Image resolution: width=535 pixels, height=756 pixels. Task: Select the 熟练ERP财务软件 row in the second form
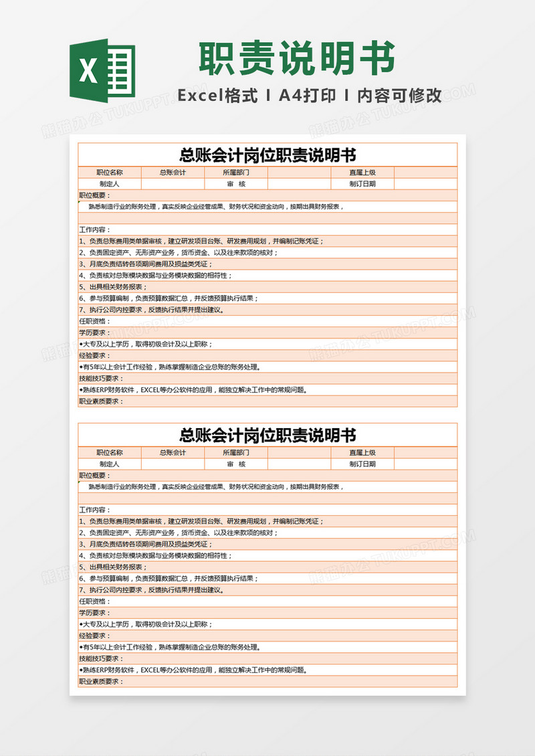click(x=267, y=670)
